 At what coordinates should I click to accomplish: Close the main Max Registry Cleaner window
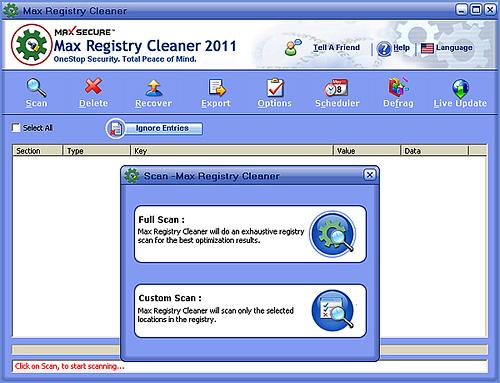tap(490, 10)
